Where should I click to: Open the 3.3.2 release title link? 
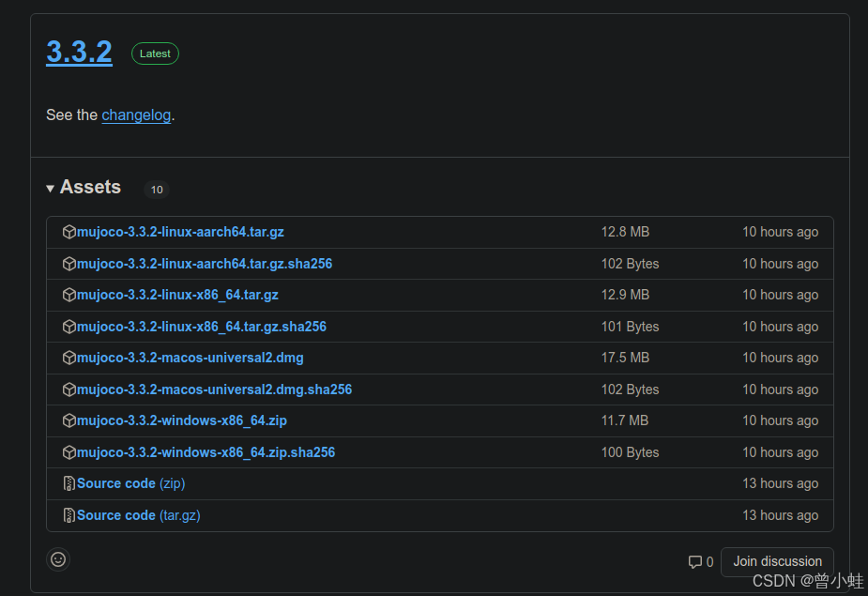coord(79,52)
